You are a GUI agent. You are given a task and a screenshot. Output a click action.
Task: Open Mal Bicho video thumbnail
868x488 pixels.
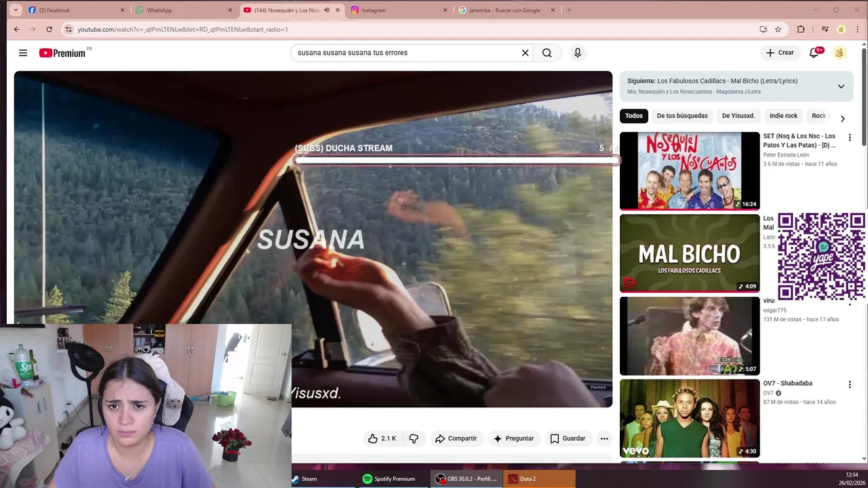pos(690,253)
